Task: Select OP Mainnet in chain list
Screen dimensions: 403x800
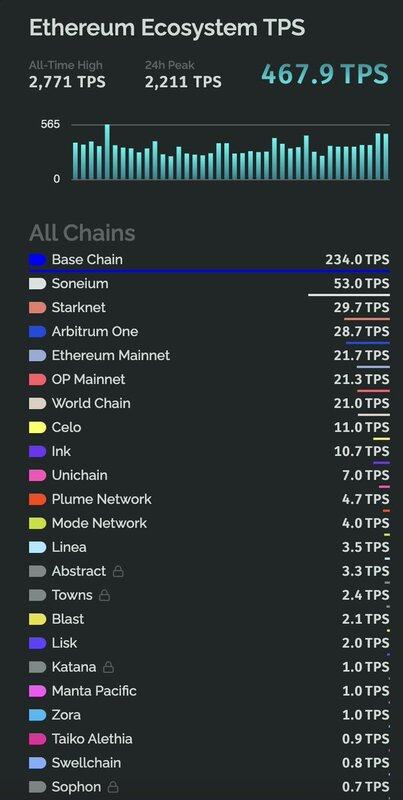Action: [x=209, y=380]
